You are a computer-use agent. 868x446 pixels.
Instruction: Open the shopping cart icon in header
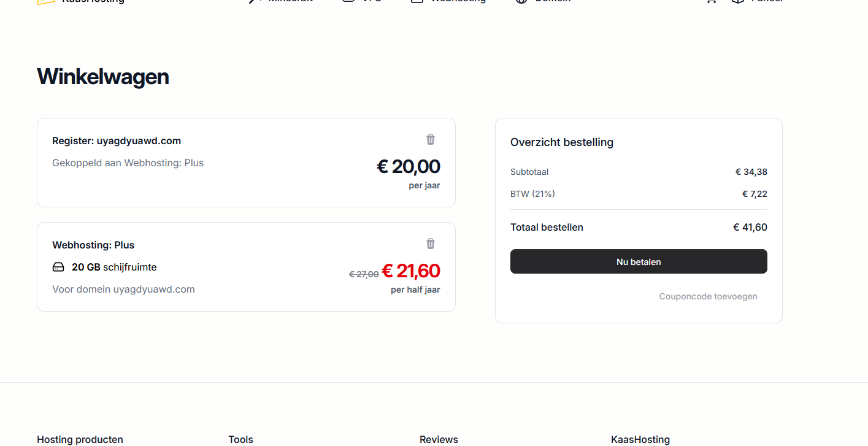[711, 1]
